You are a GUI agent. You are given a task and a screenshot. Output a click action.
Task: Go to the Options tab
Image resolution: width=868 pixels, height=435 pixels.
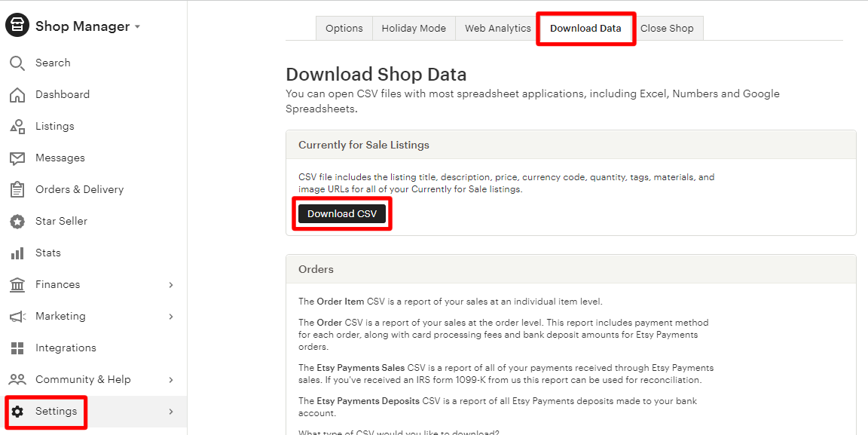pyautogui.click(x=344, y=29)
